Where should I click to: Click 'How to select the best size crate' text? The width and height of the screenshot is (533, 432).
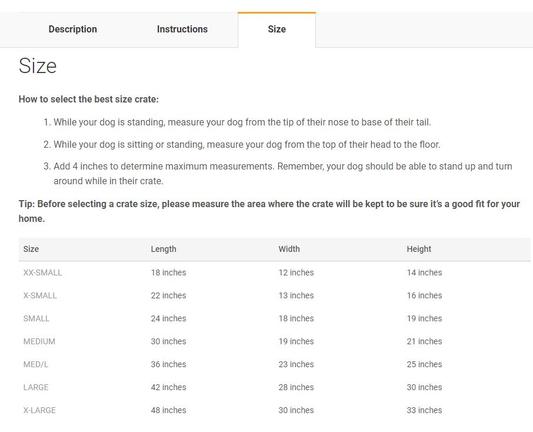point(88,99)
